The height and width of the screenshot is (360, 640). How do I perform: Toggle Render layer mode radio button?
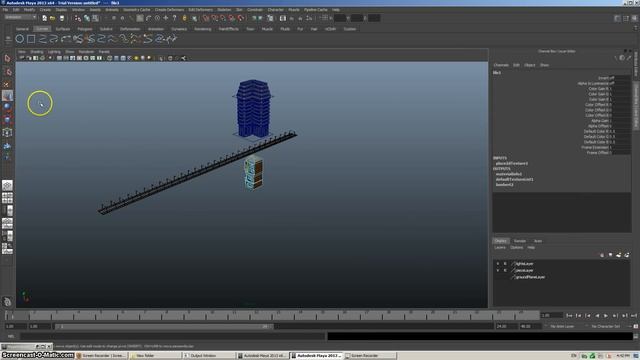coord(520,241)
